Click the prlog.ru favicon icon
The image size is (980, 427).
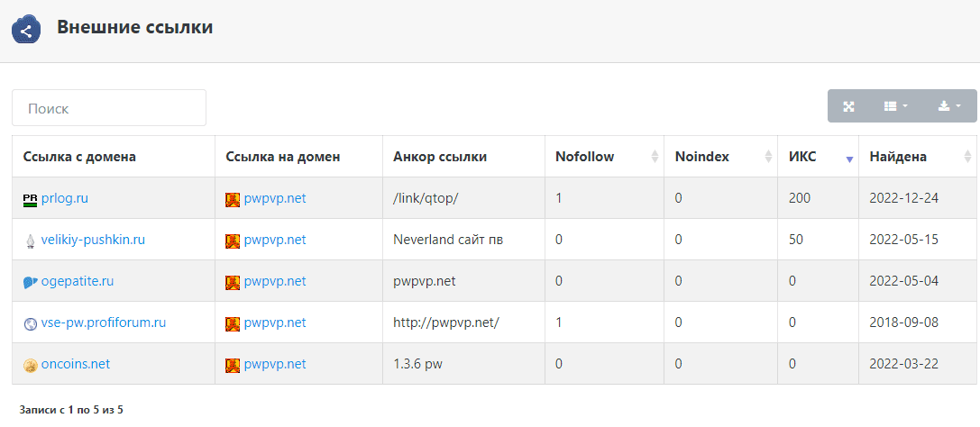pyautogui.click(x=30, y=199)
